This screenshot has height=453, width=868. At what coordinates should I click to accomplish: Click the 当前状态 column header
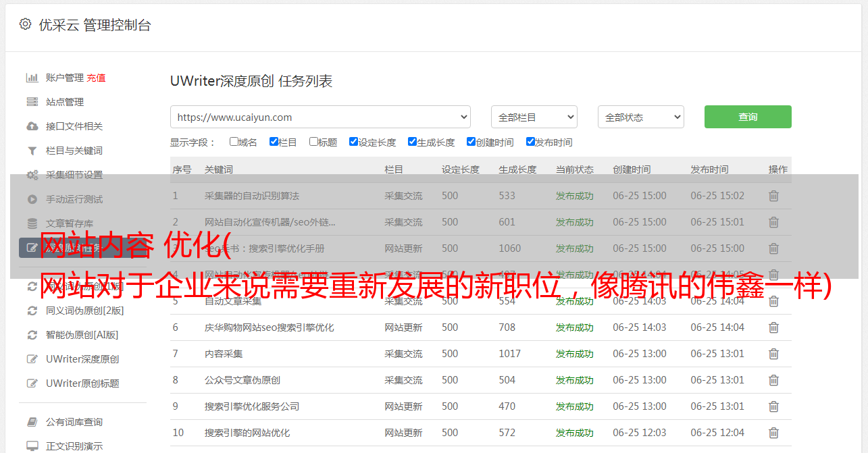click(x=575, y=169)
